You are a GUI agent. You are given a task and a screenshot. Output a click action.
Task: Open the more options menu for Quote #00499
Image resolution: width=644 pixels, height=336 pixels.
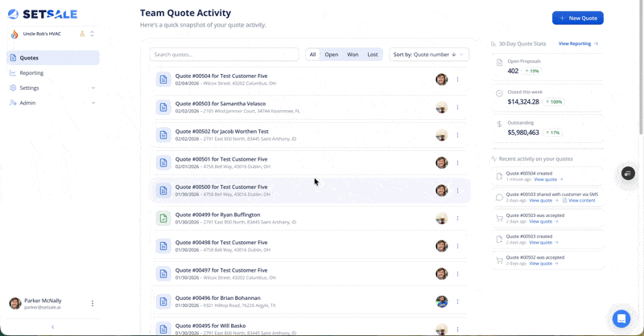click(457, 219)
